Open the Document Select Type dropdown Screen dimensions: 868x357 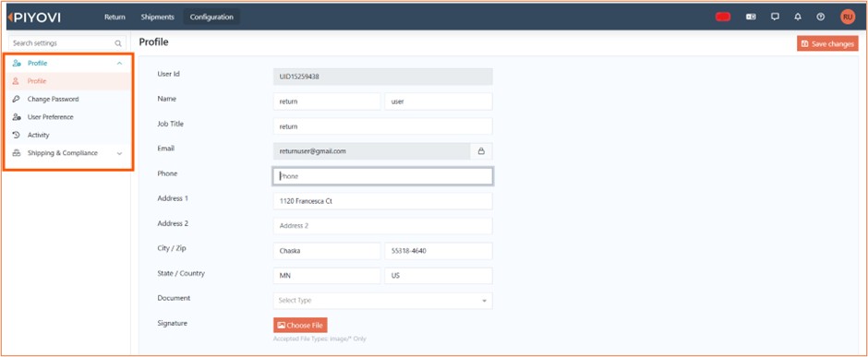382,301
